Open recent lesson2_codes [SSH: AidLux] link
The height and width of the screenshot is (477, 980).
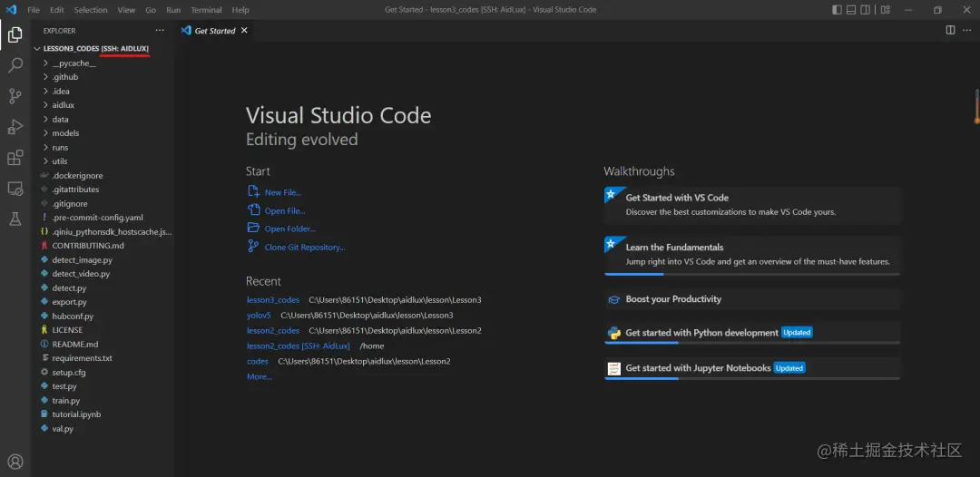299,346
